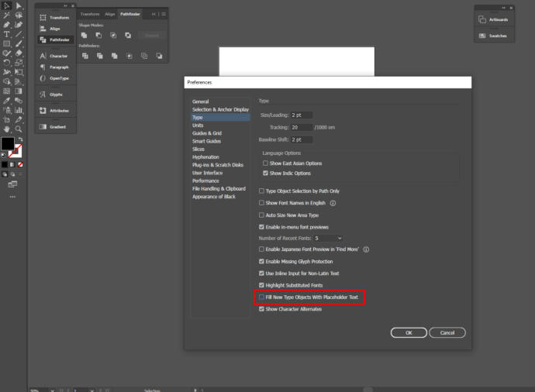Select the Hand tool
This screenshot has height=392, width=535.
click(x=6, y=129)
